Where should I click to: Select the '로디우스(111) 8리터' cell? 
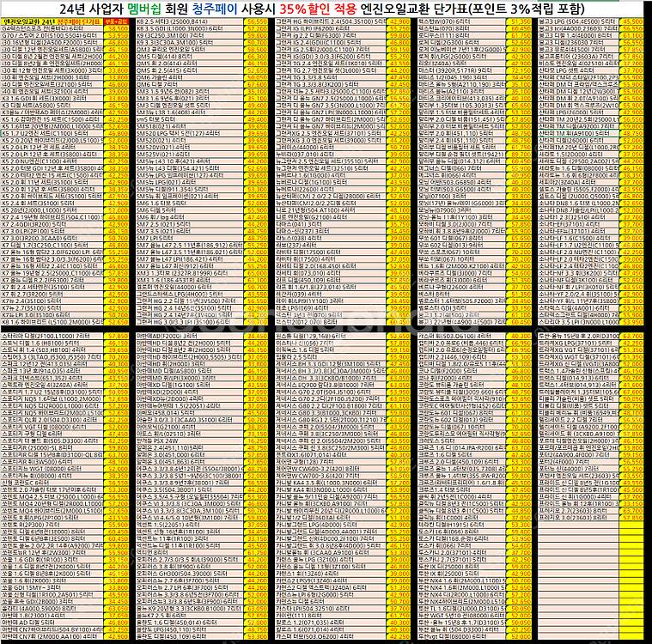[461, 35]
